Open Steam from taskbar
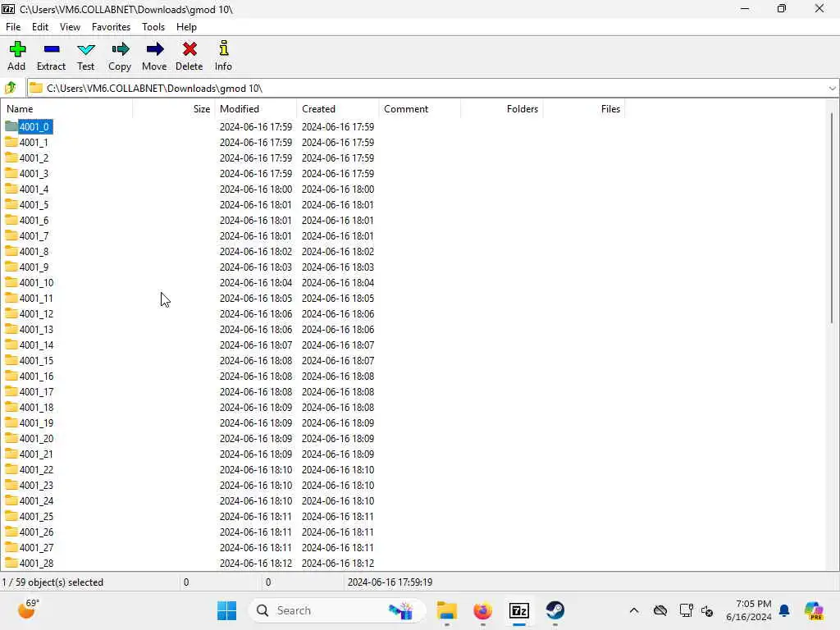840x630 pixels. point(555,610)
